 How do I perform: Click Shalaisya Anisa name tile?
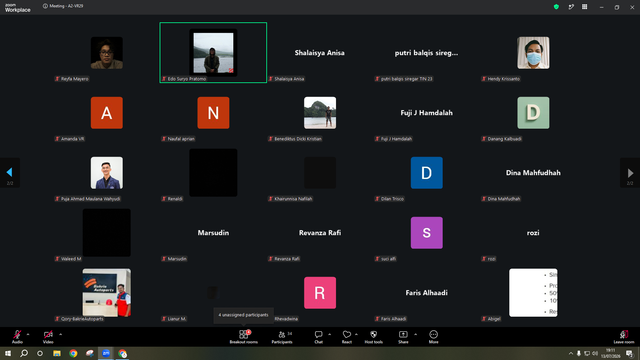click(320, 53)
